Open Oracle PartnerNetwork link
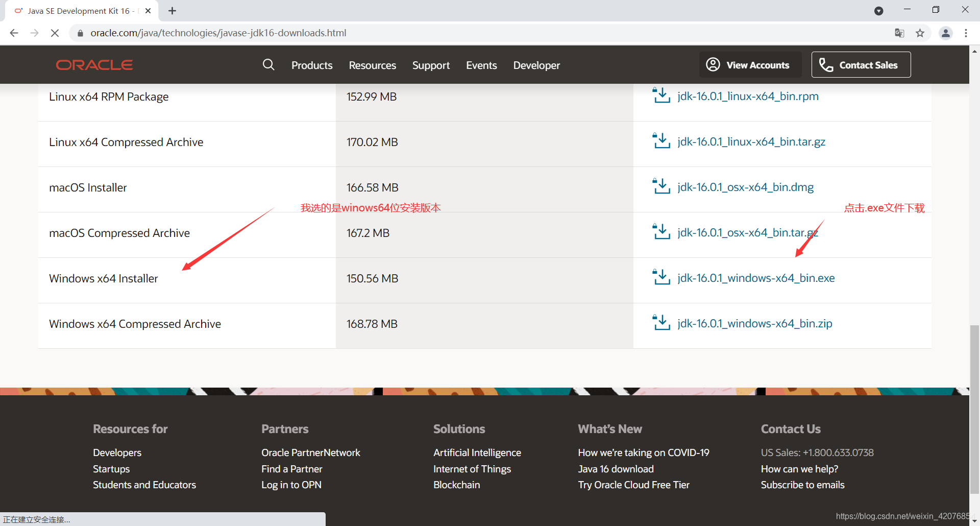 pos(311,452)
